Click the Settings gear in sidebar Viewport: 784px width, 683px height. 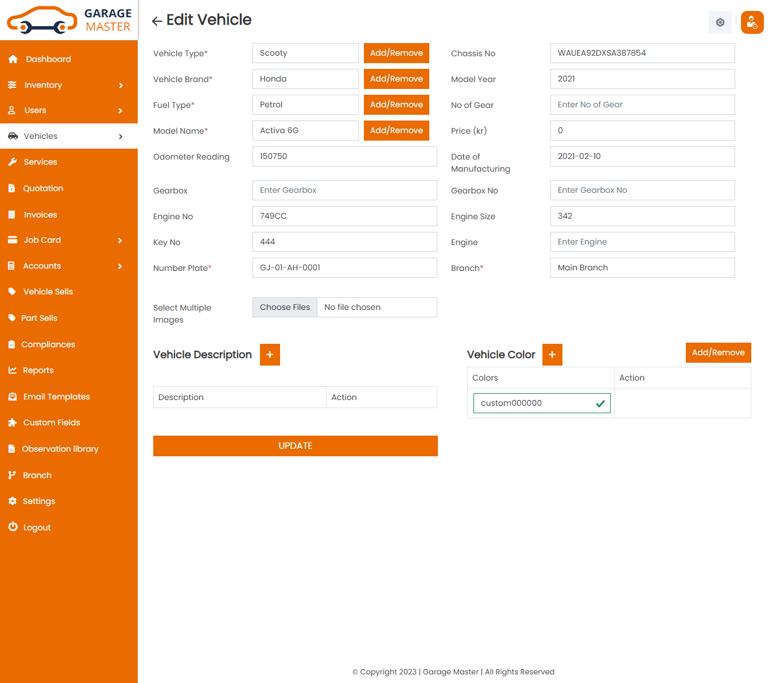pos(13,501)
